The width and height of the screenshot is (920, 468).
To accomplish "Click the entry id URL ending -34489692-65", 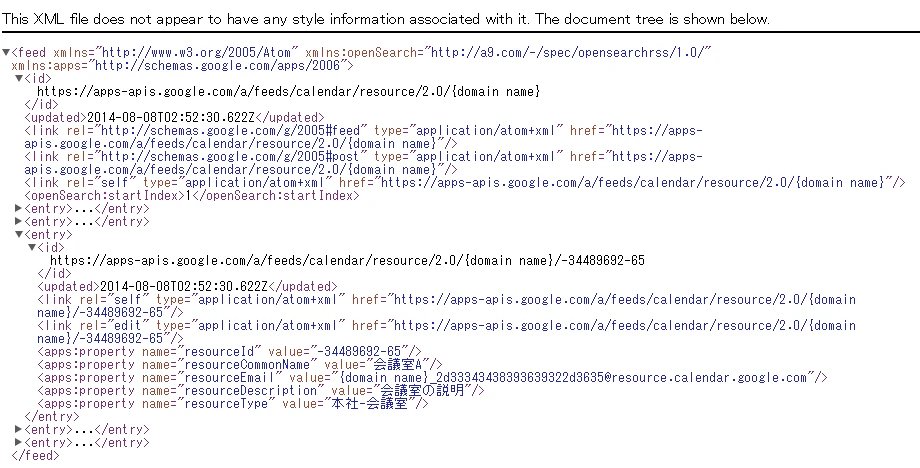I will pyautogui.click(x=347, y=260).
